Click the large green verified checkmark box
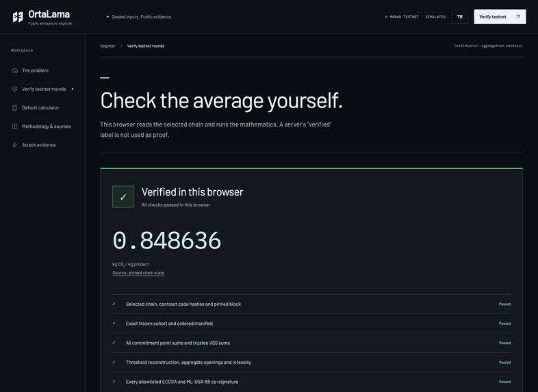The height and width of the screenshot is (392, 538). pyautogui.click(x=123, y=197)
